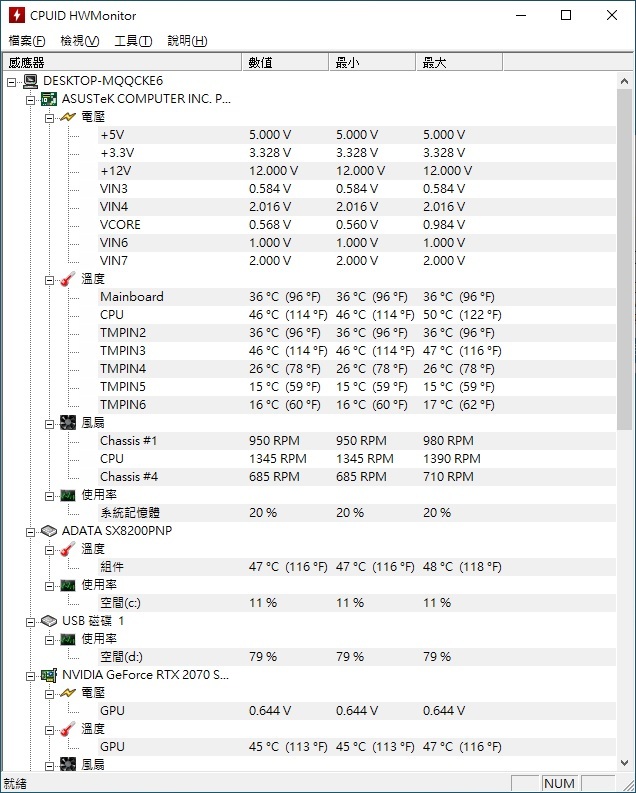Select the 空間(d:) usage row
Screen dimensions: 636x793
point(357,657)
